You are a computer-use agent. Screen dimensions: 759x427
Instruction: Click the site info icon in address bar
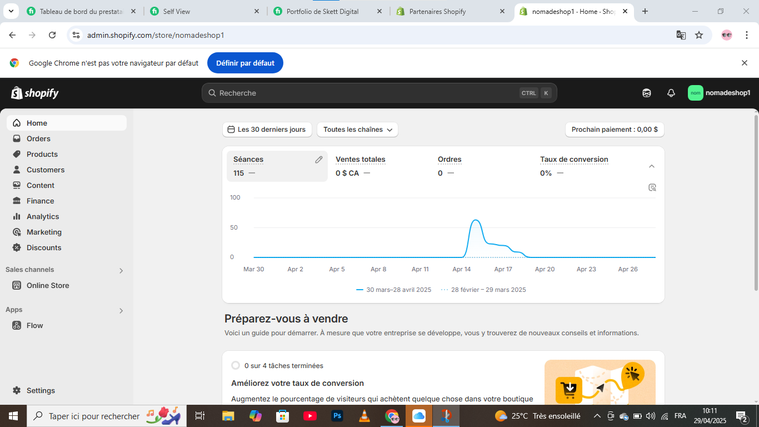tap(76, 35)
